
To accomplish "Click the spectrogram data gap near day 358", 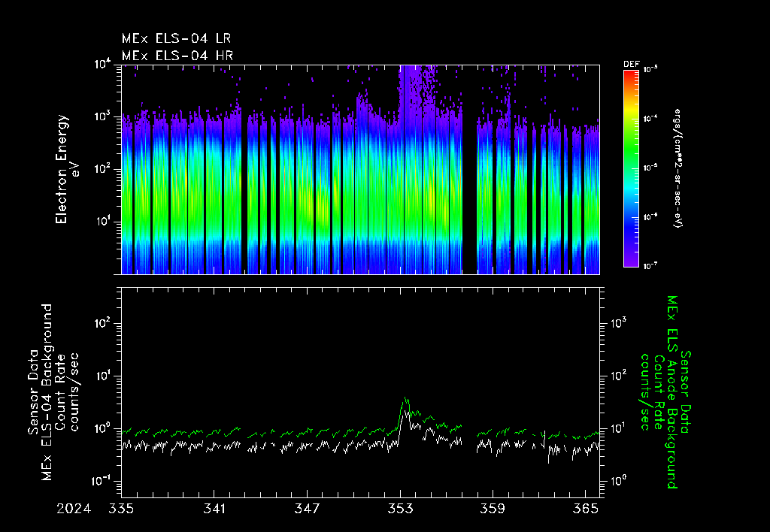I will 469,169.
